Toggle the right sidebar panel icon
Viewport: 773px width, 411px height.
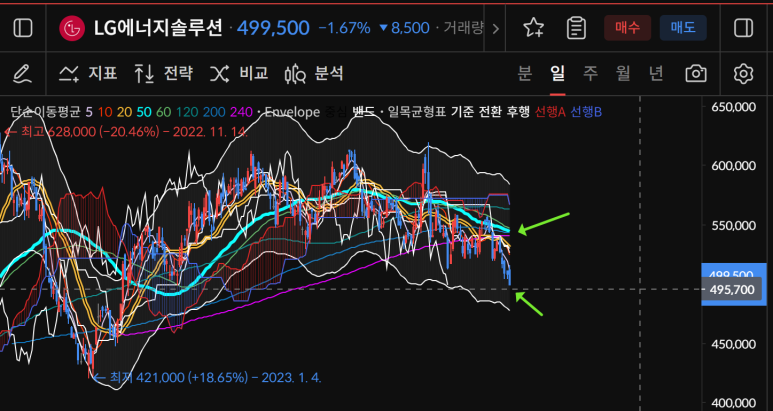(743, 28)
